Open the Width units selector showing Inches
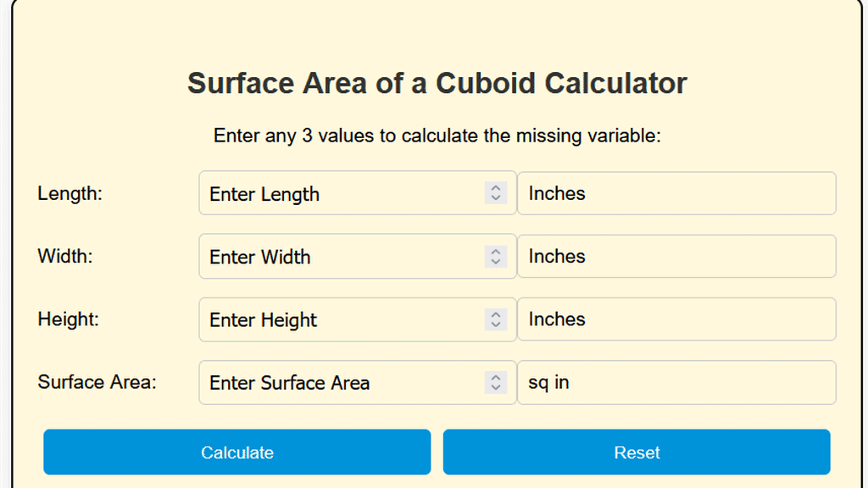This screenshot has height=488, width=868. [x=676, y=257]
